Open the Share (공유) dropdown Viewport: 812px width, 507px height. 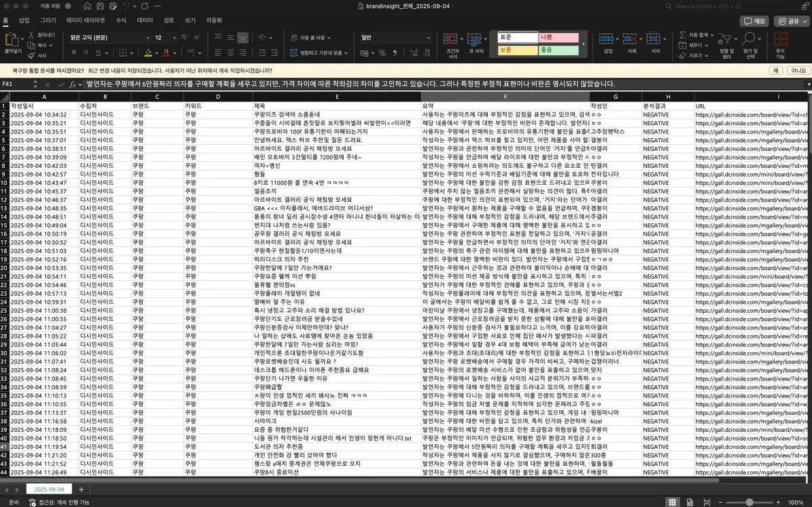tap(793, 21)
